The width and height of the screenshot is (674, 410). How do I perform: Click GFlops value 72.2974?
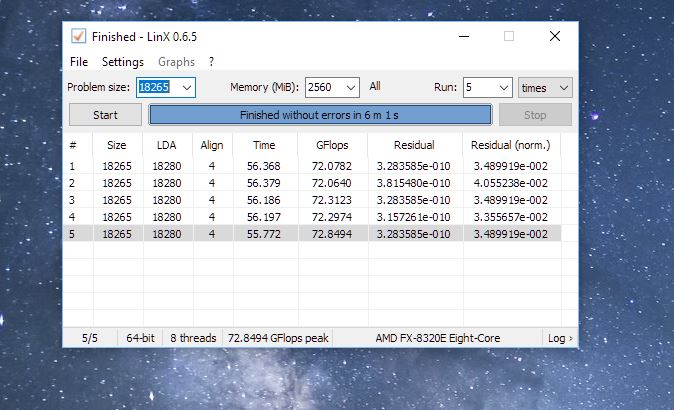332,217
